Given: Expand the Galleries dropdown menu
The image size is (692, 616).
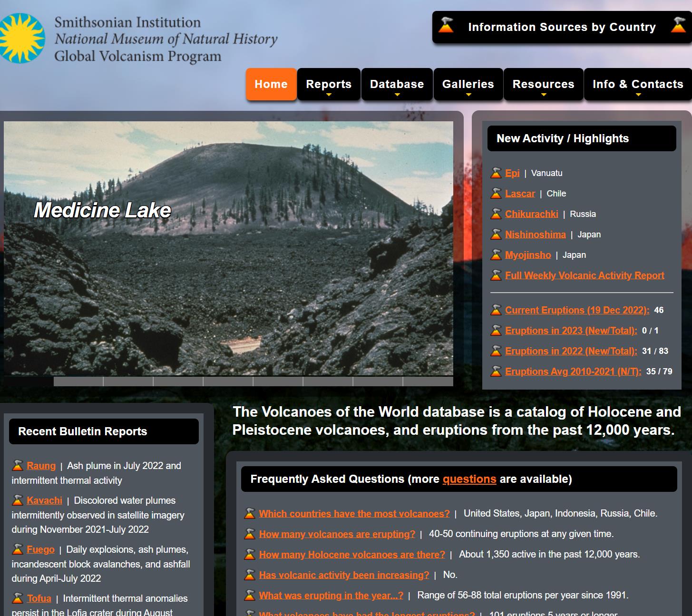Looking at the screenshot, I should (x=468, y=85).
